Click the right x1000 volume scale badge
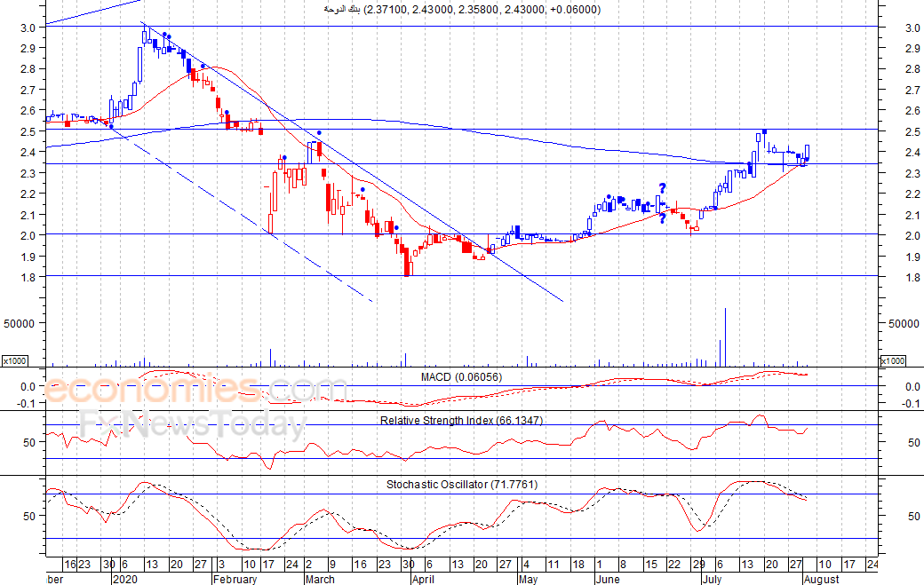This screenshot has width=924, height=585. coord(891,360)
